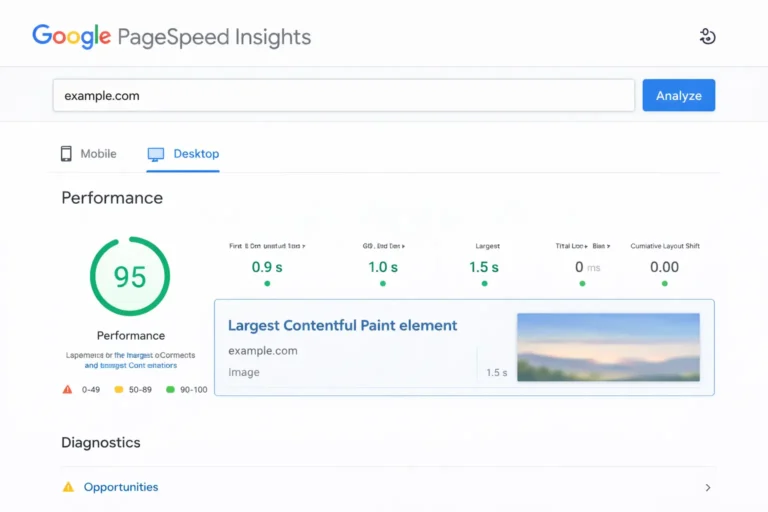Click the green dot under 0.9 s
This screenshot has height=512, width=768.
click(267, 283)
